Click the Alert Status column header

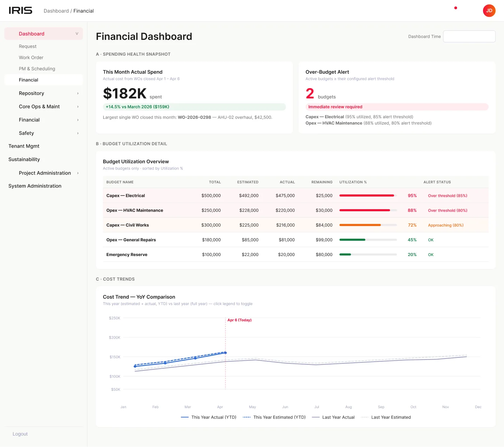click(437, 182)
